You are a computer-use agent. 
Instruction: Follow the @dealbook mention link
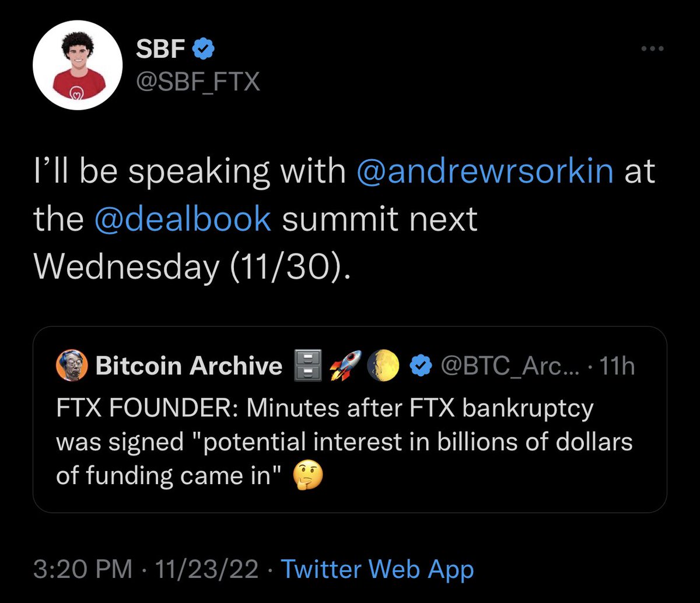point(181,219)
